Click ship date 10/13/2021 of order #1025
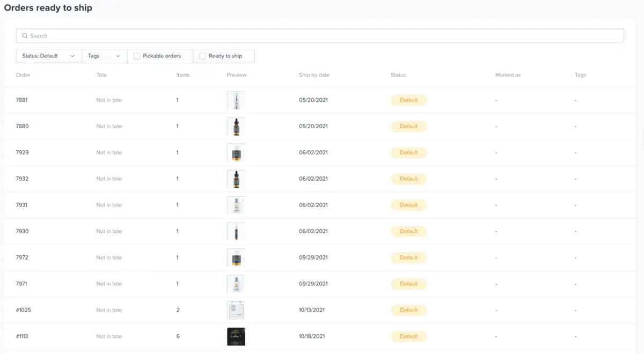The image size is (644, 354). 312,311
